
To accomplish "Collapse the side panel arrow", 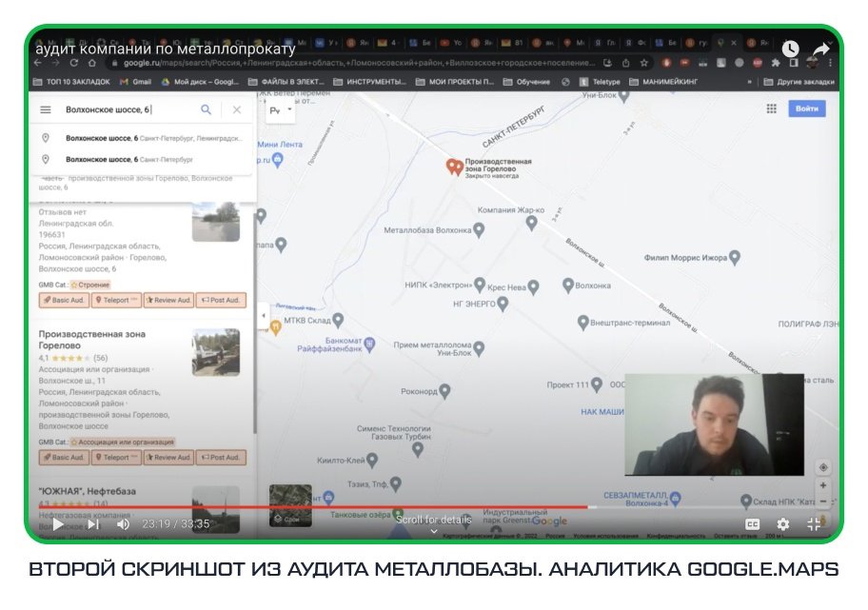I will (264, 315).
